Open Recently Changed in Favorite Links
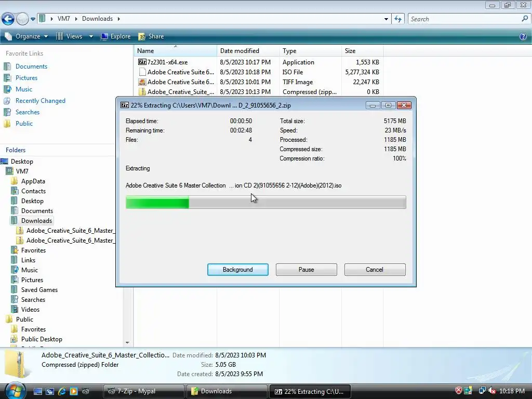 click(x=41, y=101)
